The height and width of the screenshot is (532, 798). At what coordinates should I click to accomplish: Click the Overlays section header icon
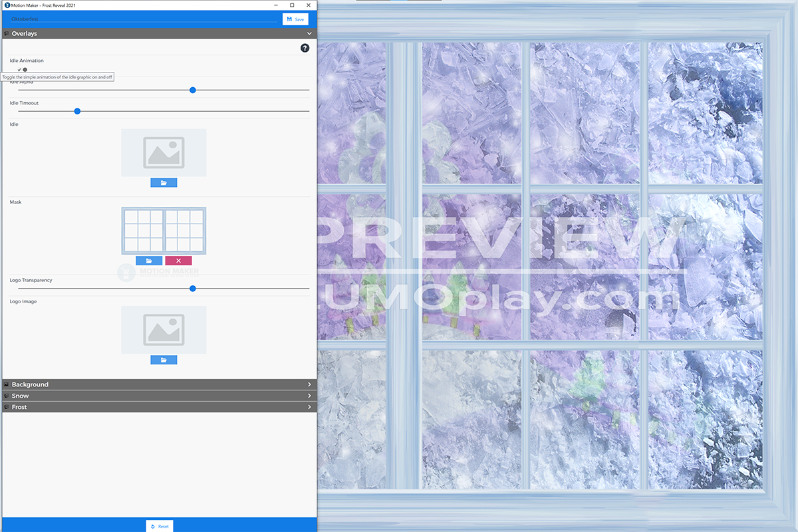click(6, 33)
